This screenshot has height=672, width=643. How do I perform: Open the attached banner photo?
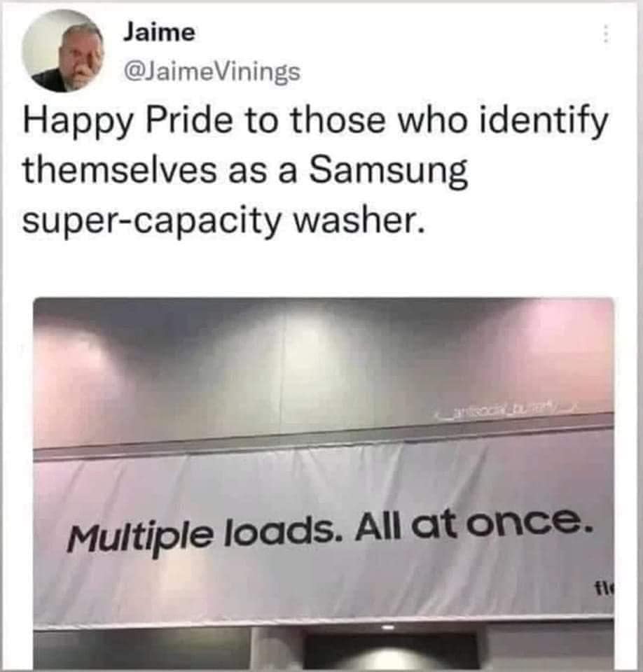point(324,482)
